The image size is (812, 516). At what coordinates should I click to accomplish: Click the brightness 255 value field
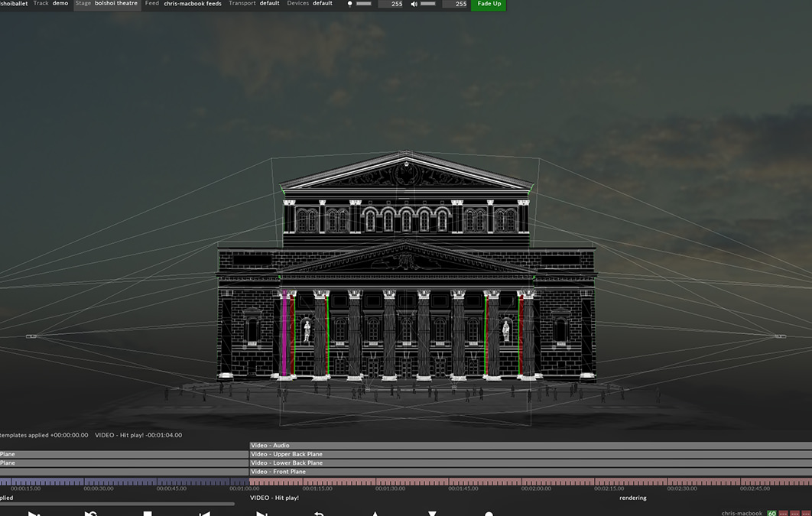(391, 4)
